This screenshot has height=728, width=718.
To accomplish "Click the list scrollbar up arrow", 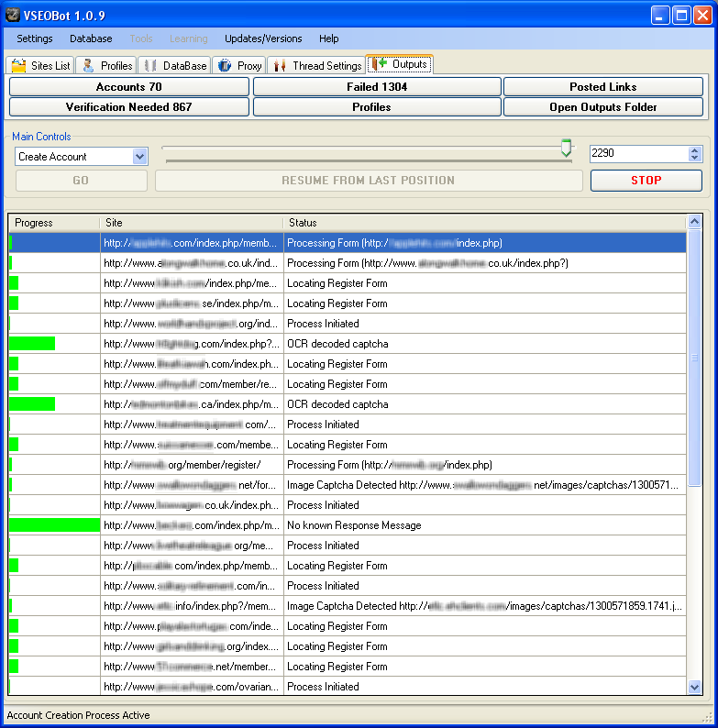I will pyautogui.click(x=694, y=222).
